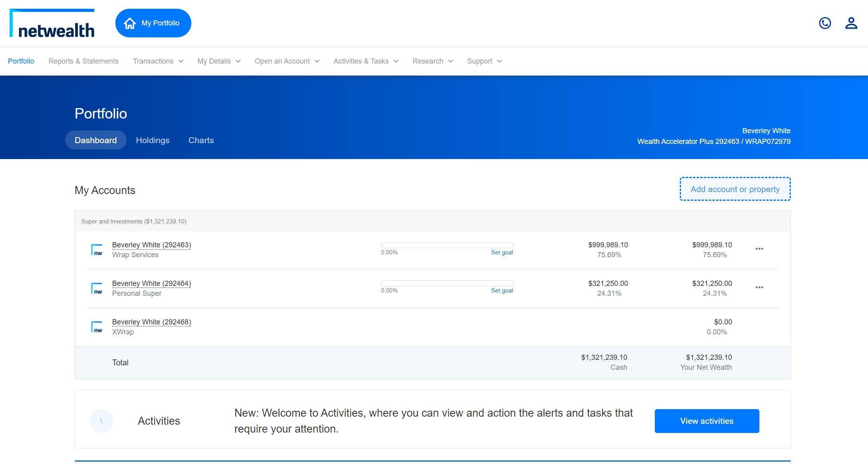Screen dimensions: 868x464
Task: Switch to the Holdings tab
Action: coord(153,140)
